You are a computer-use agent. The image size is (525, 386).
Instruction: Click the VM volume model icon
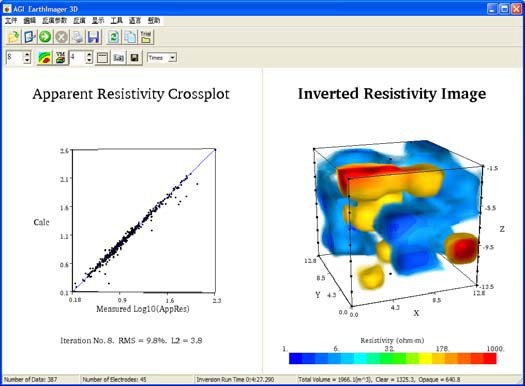[60, 58]
